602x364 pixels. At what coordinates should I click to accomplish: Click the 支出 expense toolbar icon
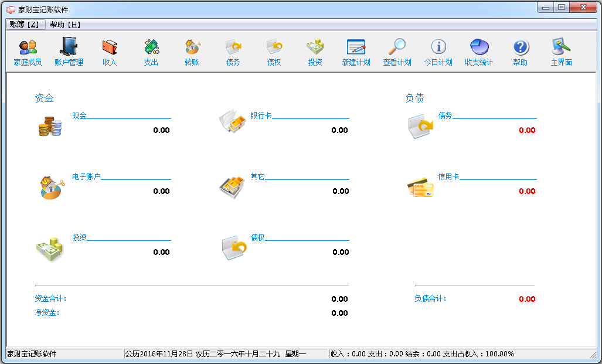151,52
